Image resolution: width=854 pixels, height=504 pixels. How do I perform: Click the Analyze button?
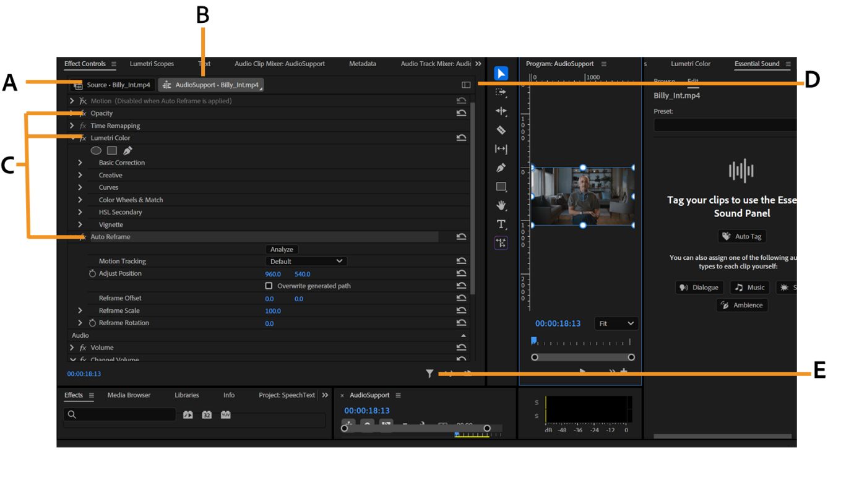tap(282, 249)
